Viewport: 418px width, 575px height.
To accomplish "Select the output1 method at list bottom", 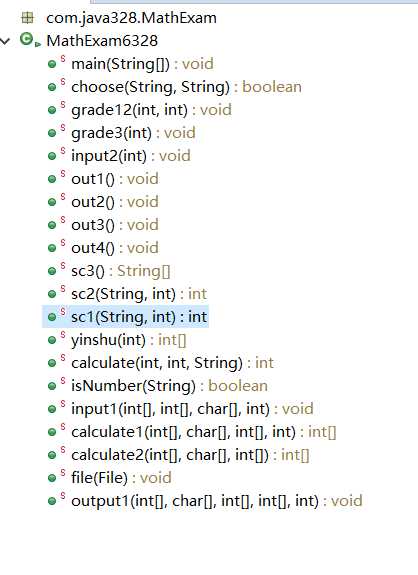I will click(x=217, y=501).
